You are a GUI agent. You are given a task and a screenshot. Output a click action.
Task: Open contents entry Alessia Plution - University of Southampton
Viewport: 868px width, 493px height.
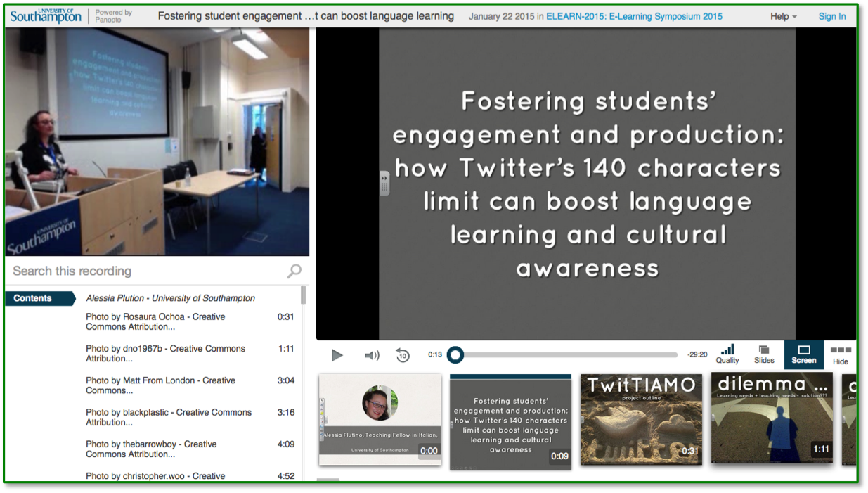[171, 298]
